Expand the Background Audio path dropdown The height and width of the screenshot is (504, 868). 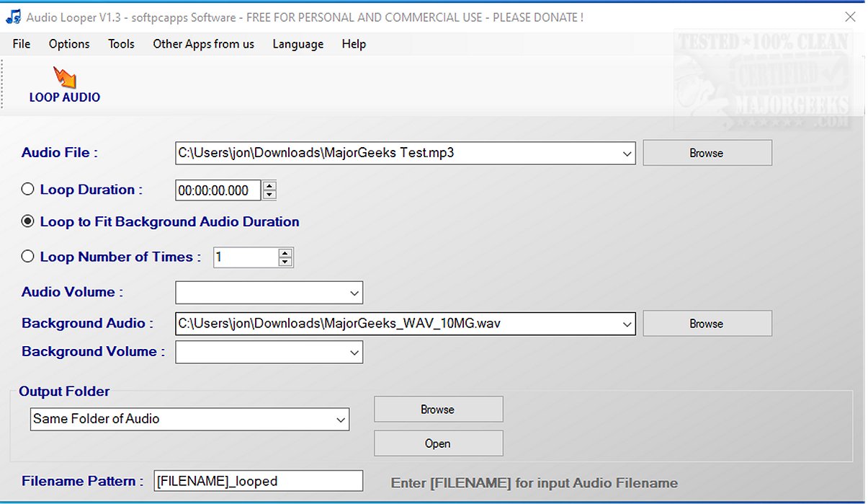627,324
